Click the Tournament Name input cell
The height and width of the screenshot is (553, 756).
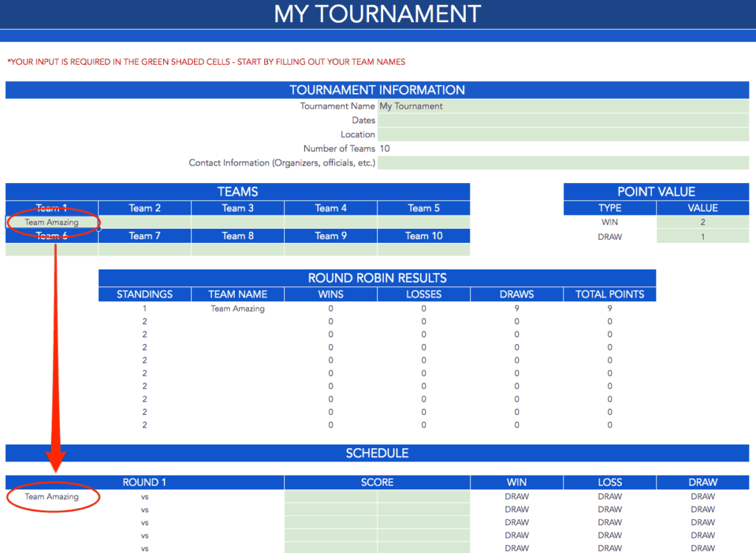[561, 106]
